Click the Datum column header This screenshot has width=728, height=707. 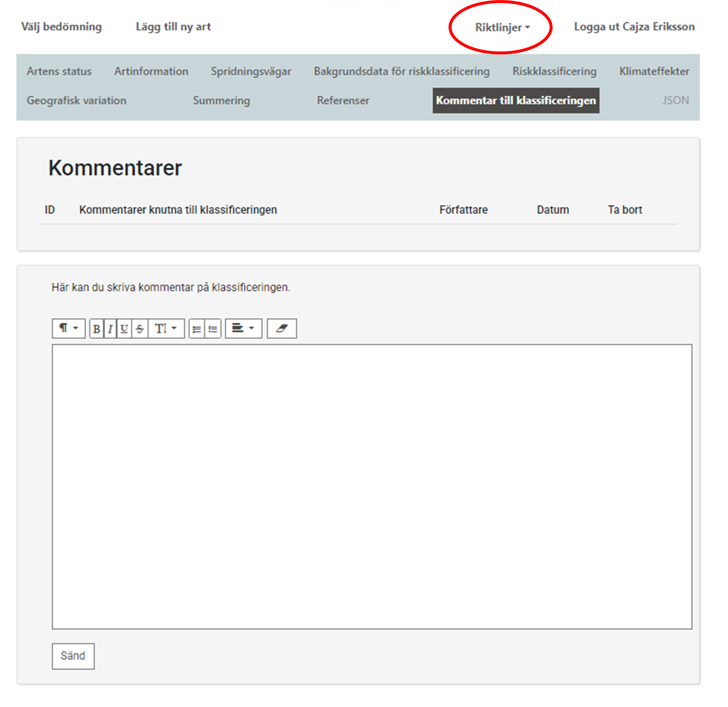553,210
